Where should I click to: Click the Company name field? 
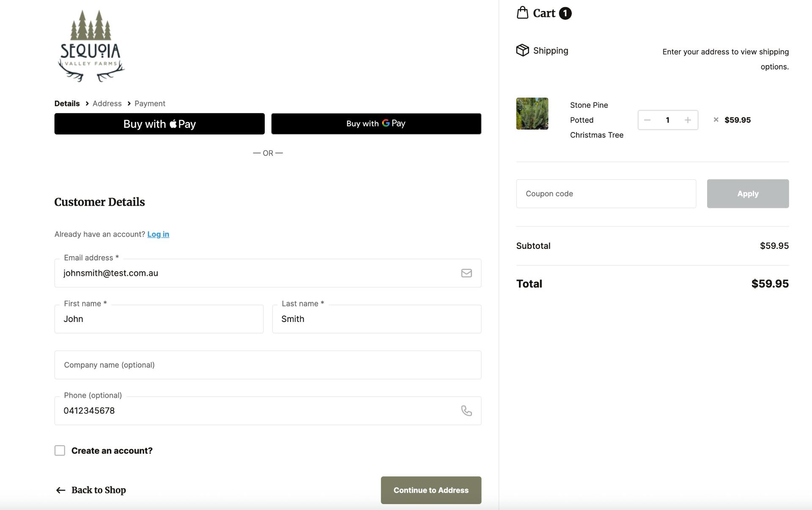268,365
